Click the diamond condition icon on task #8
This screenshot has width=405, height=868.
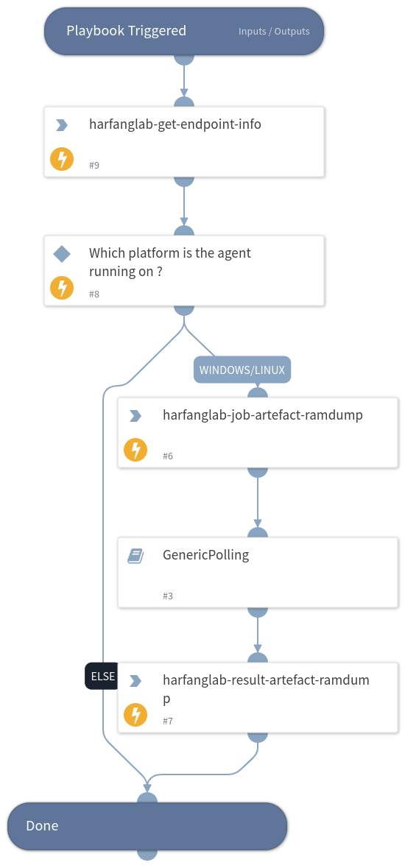[x=62, y=254]
